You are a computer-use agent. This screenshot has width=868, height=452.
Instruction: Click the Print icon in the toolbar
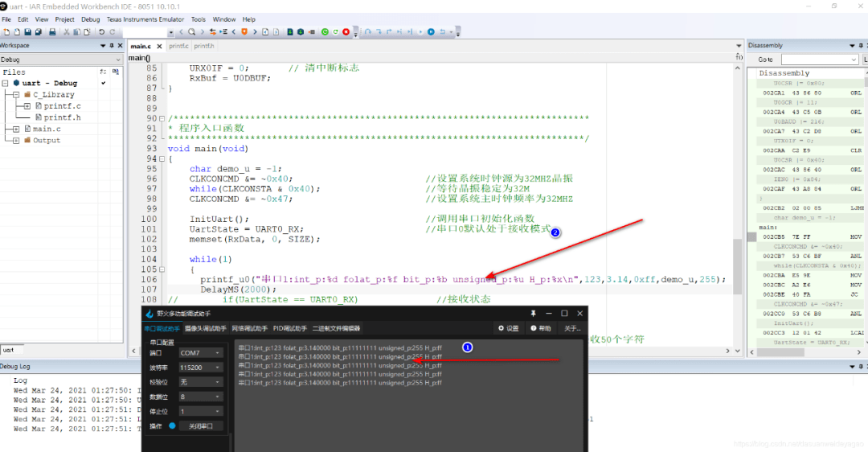click(53, 32)
